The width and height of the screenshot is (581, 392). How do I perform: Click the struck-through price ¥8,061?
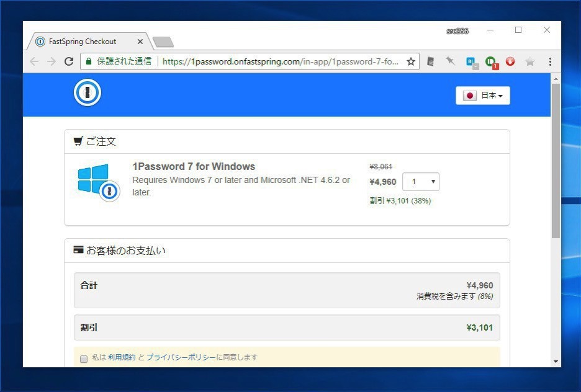(381, 167)
